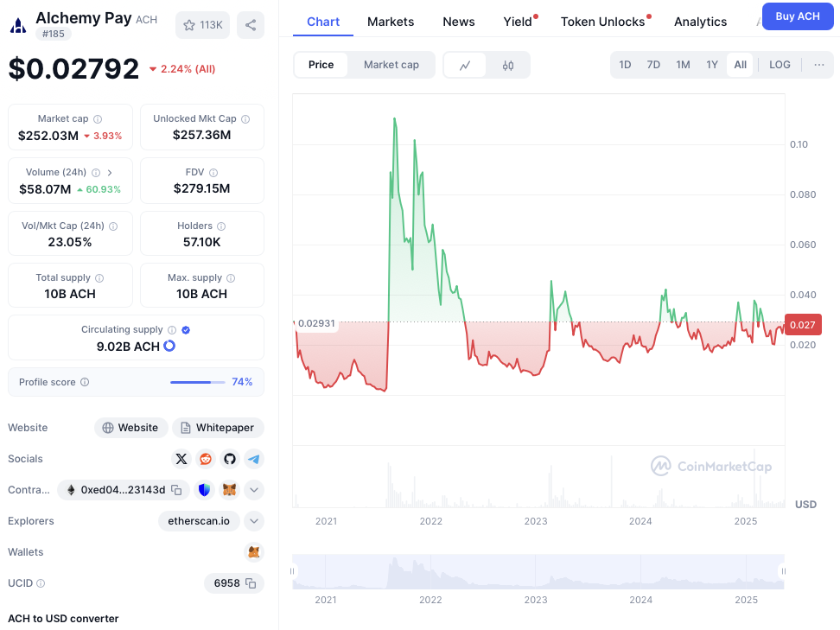Open the News tab
Image resolution: width=840 pixels, height=630 pixels.
click(459, 22)
